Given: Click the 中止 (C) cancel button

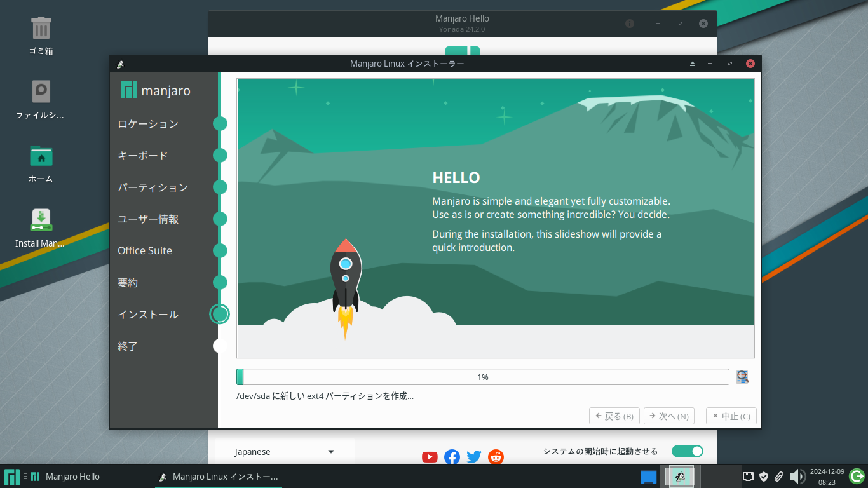Looking at the screenshot, I should click(731, 416).
